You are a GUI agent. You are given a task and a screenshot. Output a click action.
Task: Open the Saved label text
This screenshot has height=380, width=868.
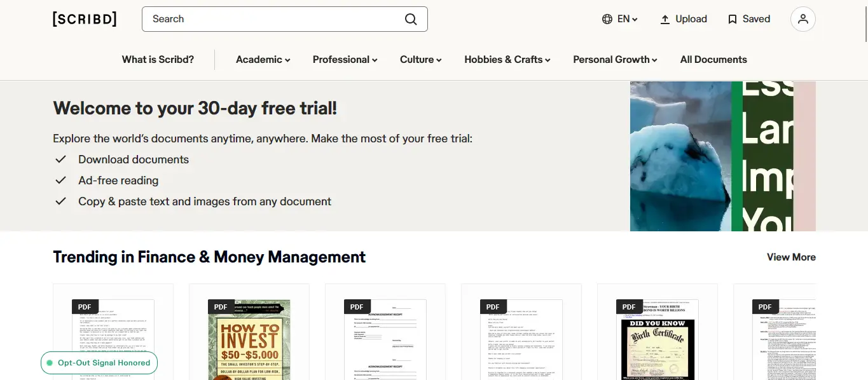[x=756, y=19]
